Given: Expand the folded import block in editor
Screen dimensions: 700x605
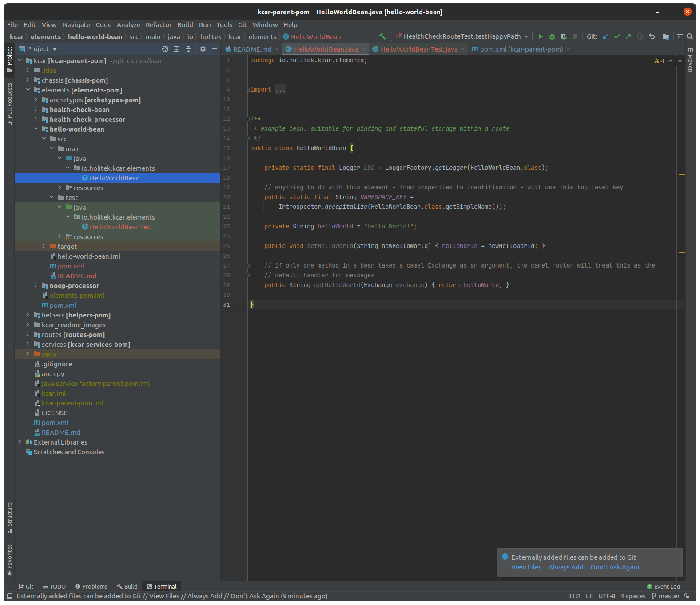Looking at the screenshot, I should (247, 90).
